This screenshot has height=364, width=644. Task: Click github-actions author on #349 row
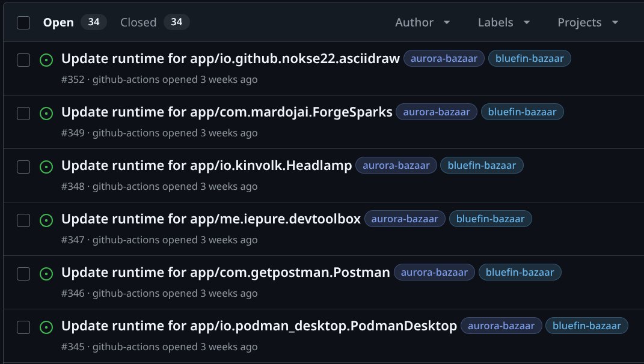[x=126, y=133]
